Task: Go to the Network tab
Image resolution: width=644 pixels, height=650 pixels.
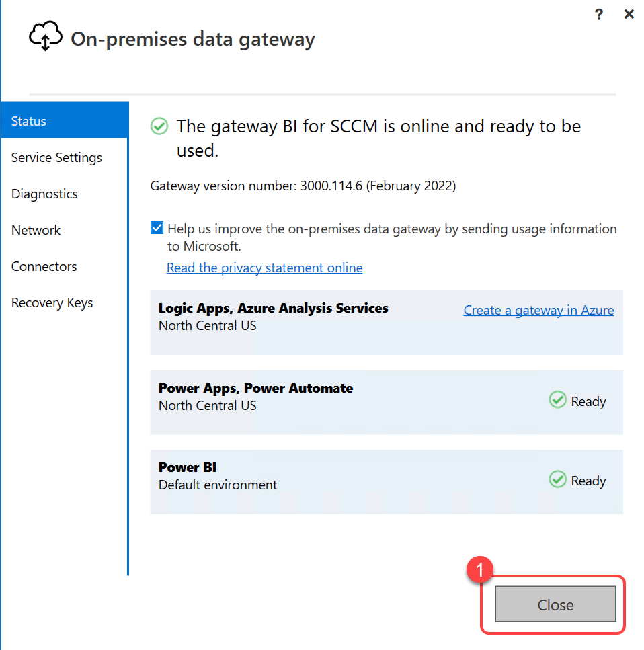Action: [36, 230]
